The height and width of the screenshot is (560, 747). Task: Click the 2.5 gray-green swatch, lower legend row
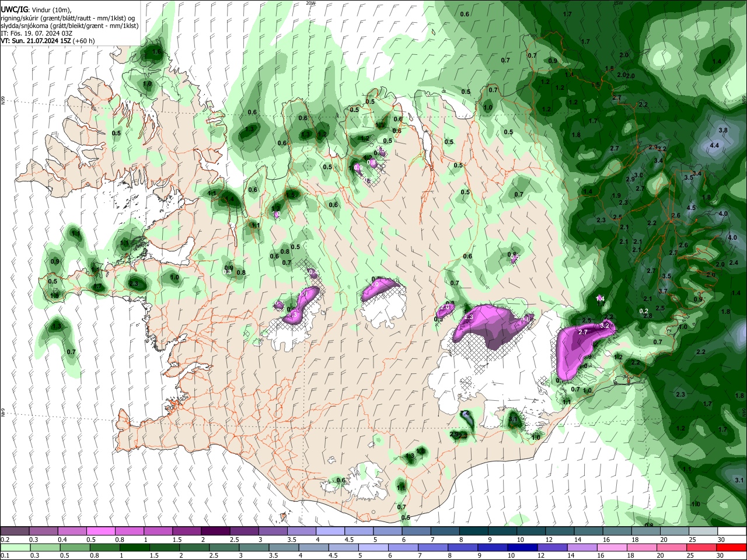224,547
